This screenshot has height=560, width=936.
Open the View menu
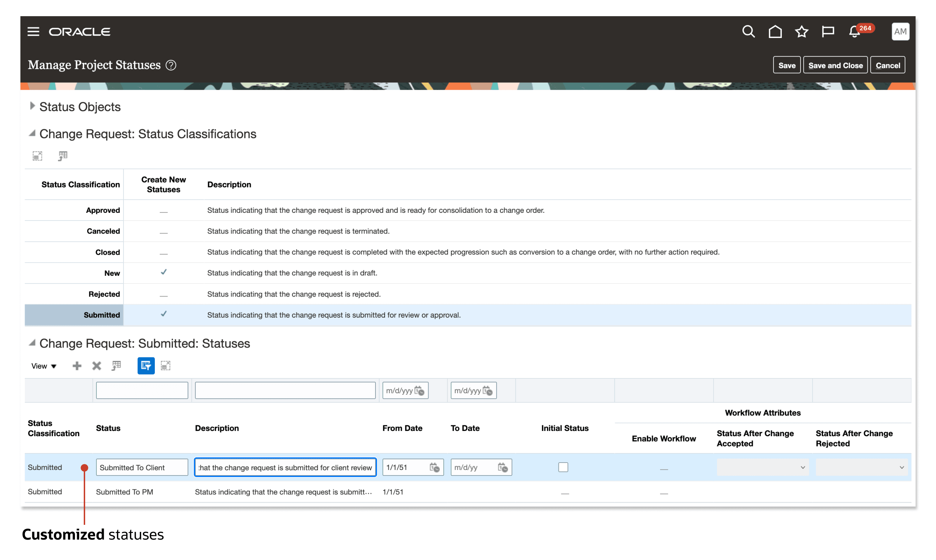[x=44, y=366]
